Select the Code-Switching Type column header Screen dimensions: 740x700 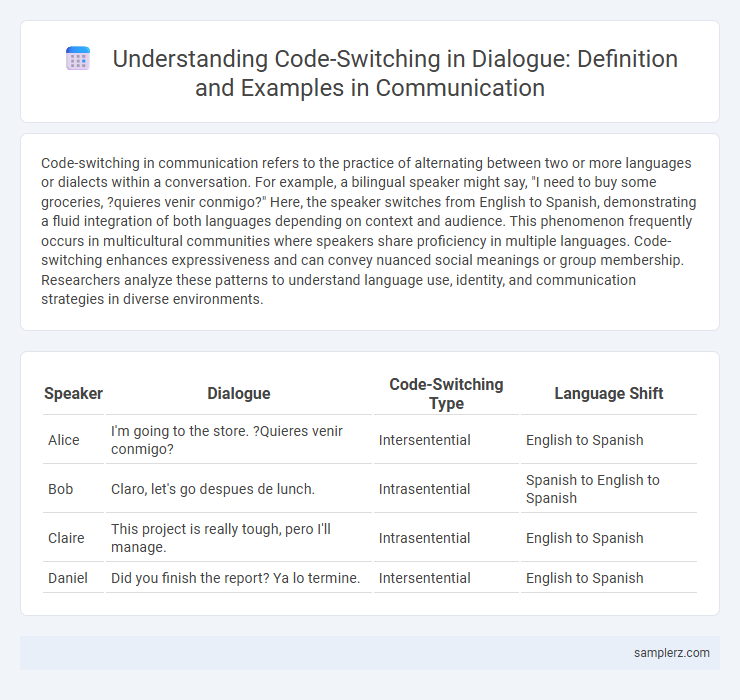pyautogui.click(x=446, y=394)
